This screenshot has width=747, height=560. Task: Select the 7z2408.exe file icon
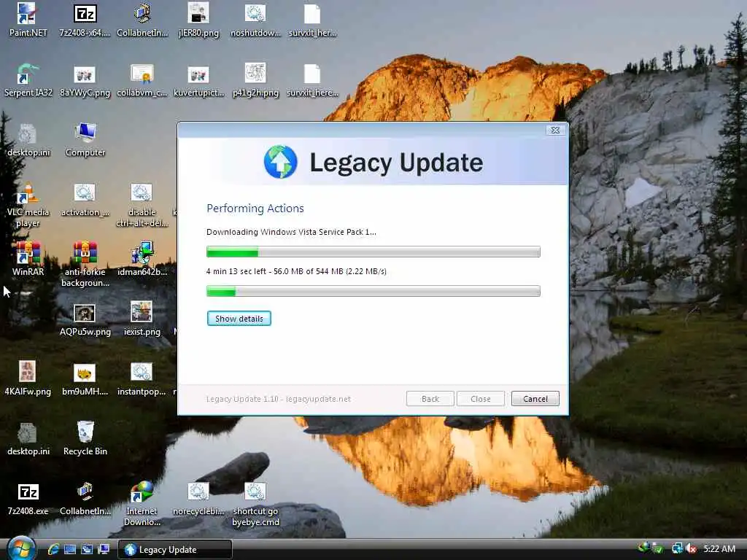(28, 499)
